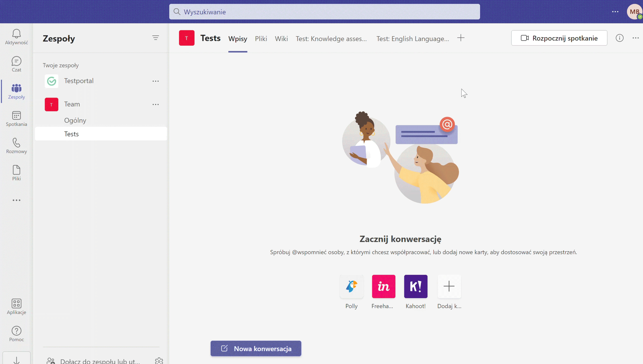Open the Wiki tab

click(281, 39)
